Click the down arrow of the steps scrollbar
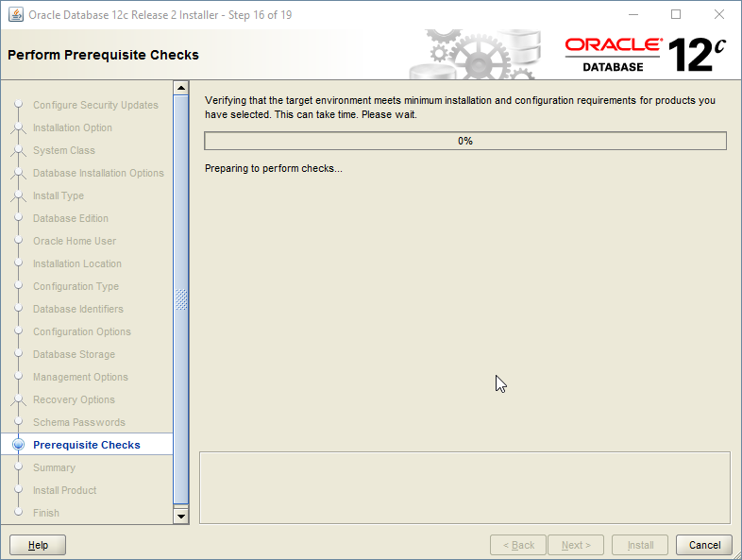Viewport: 742px width, 560px height. tap(180, 516)
